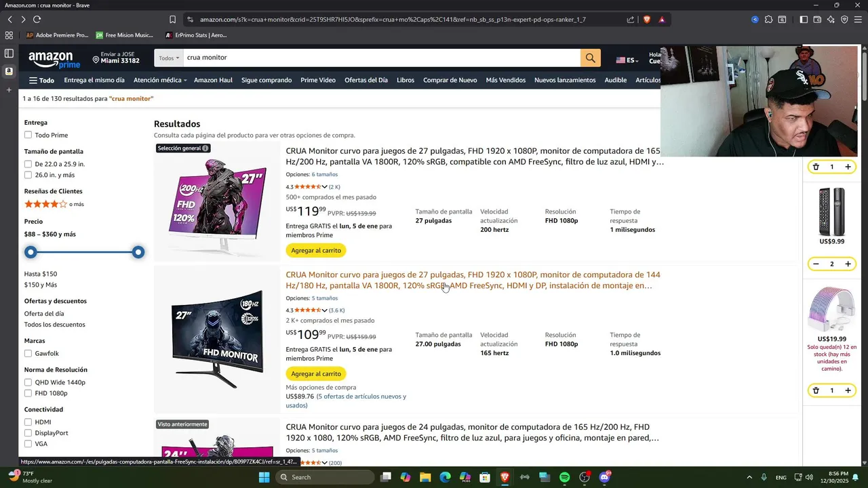Remove US$19.99 cable item with trash icon
The image size is (868, 488).
click(816, 390)
